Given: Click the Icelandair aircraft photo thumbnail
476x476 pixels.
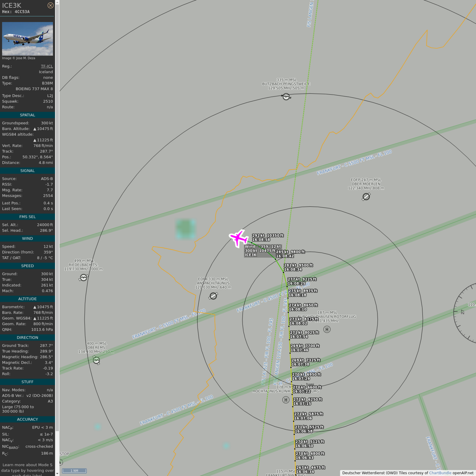Looking at the screenshot, I should coord(27,39).
